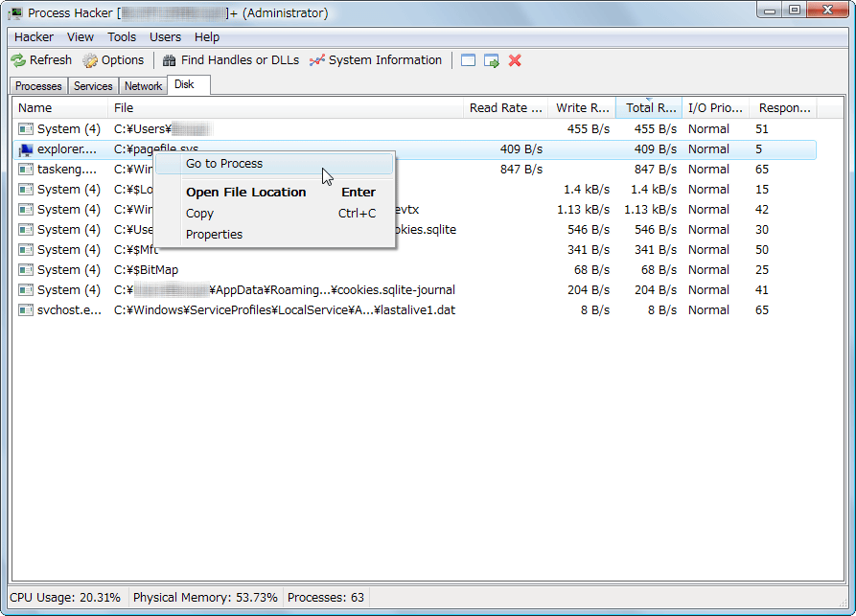Sort by the Read Rate column header
The height and width of the screenshot is (616, 856).
pos(505,108)
